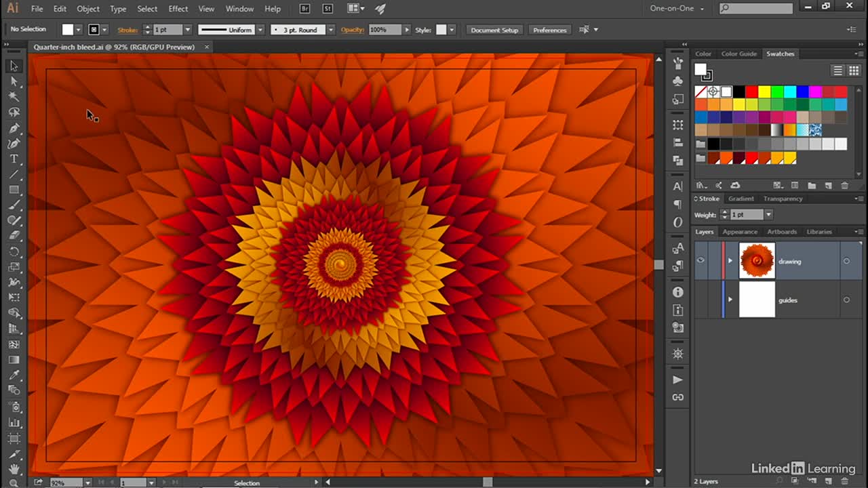Switch swatches to thumbnail view
868x488 pixels.
pyautogui.click(x=854, y=70)
